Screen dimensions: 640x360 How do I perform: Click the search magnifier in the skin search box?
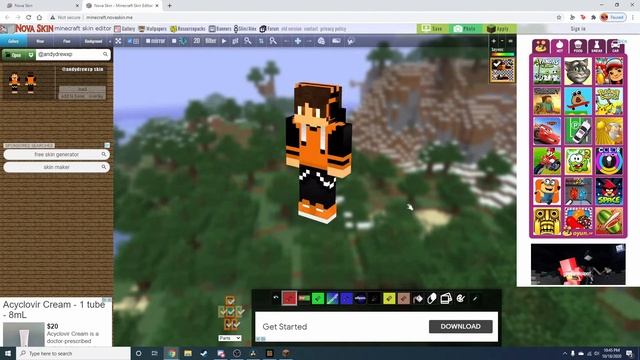106,54
